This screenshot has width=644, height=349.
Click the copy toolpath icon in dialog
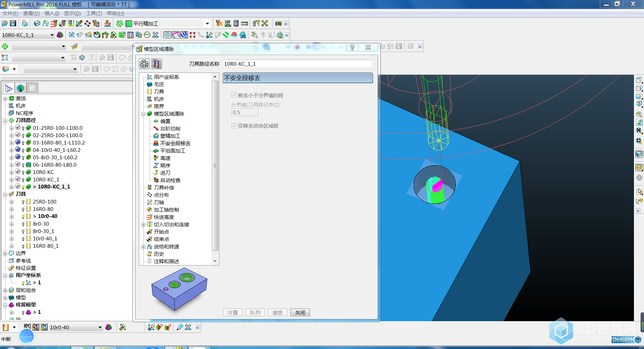pyautogui.click(x=157, y=64)
